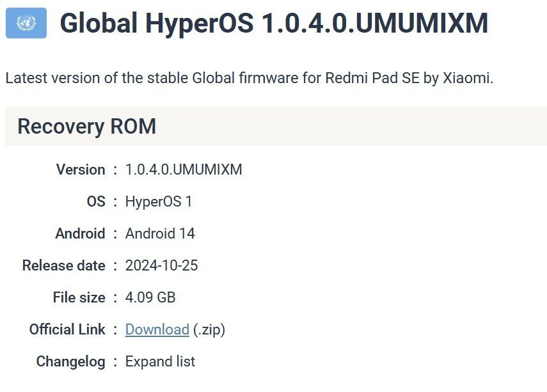Click the 4.09 GB file size value
Screen dimensions: 547x392
tap(150, 297)
